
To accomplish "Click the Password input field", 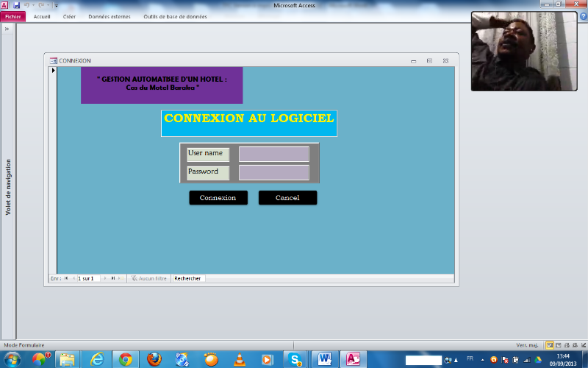I will click(x=274, y=172).
